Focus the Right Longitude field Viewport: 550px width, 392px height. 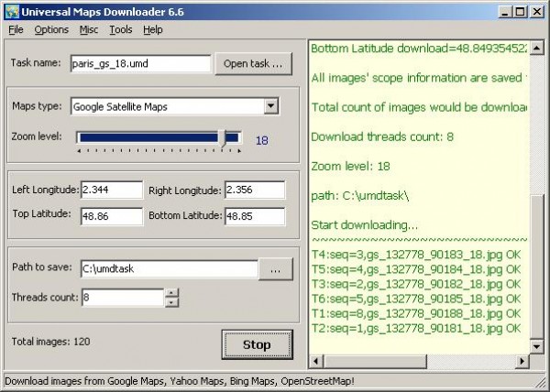tap(255, 190)
